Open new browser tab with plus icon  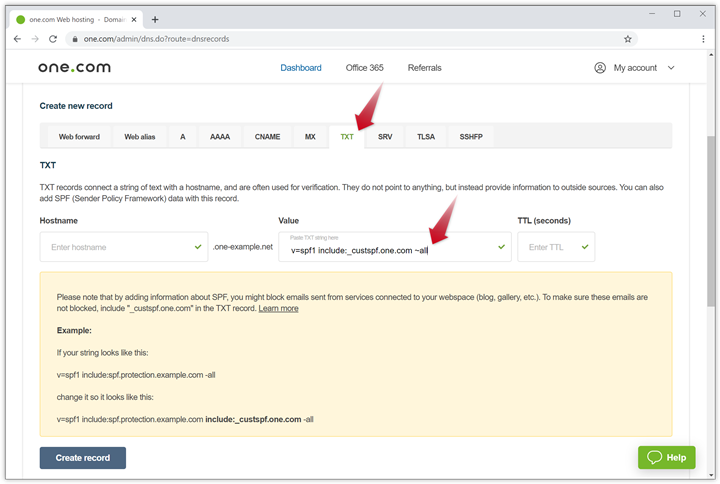click(x=155, y=19)
